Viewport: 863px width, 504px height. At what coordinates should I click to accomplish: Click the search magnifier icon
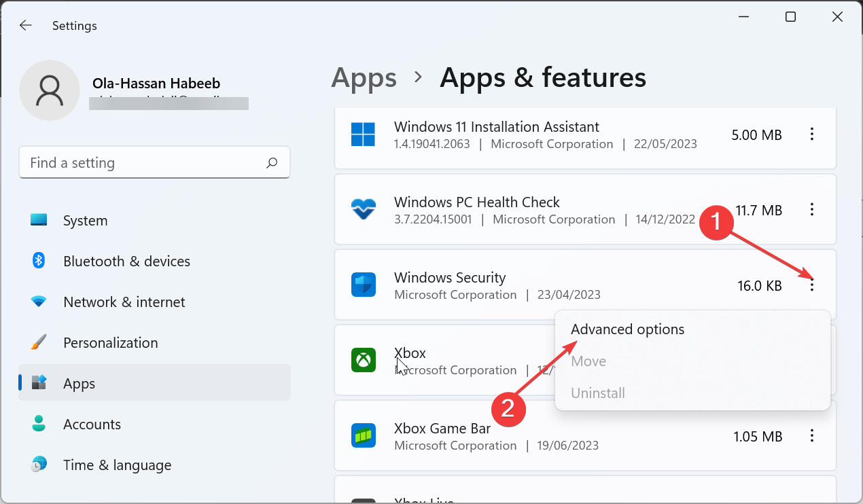pos(272,163)
